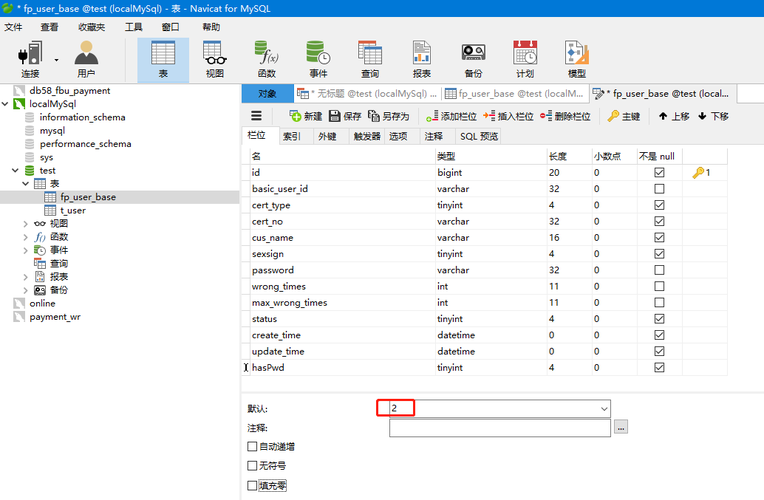Open the 连接 (Connection) toolbar icon
The height and width of the screenshot is (500, 764).
point(30,60)
